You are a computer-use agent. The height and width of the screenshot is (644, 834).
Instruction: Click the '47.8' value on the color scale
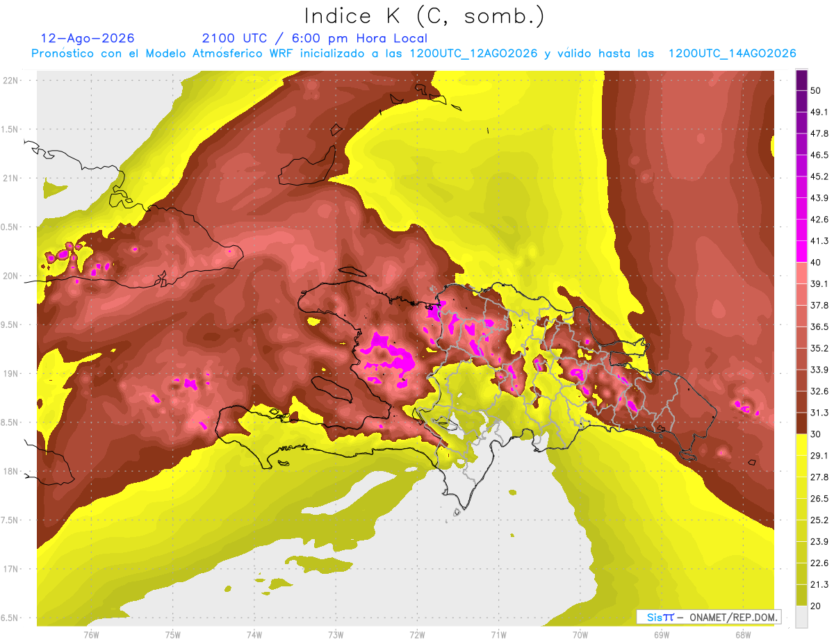click(819, 134)
